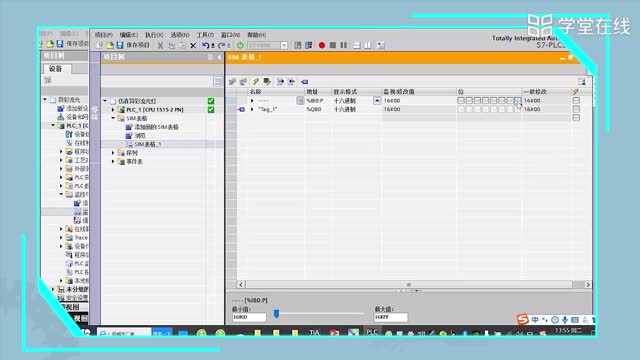Click the colored panel icon before record button

(309, 45)
